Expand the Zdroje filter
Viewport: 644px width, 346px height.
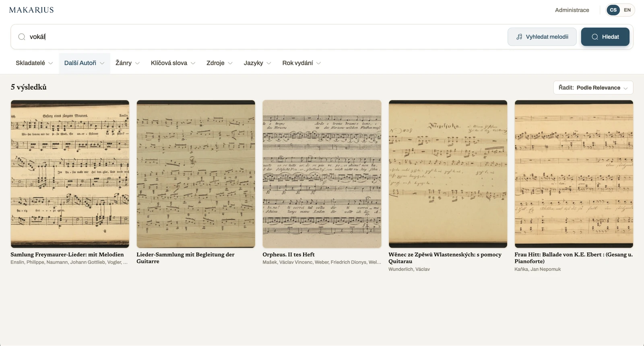(x=219, y=63)
